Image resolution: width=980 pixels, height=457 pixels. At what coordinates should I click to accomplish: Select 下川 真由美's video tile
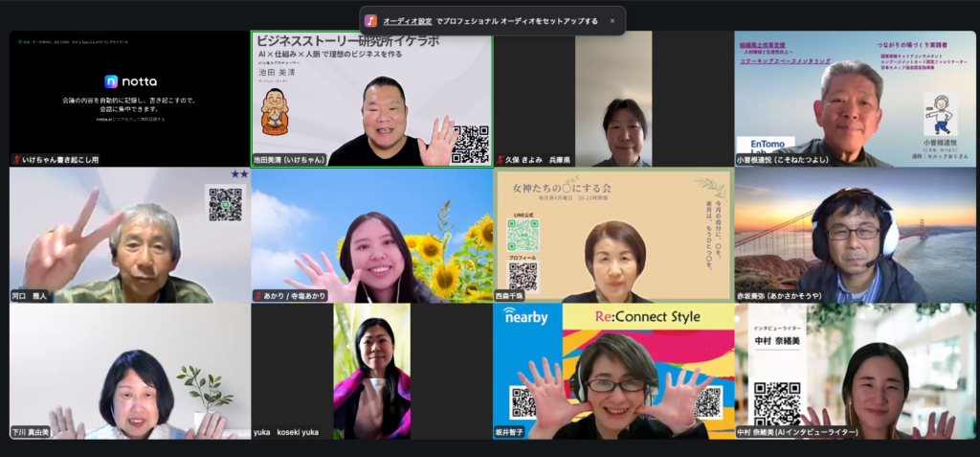(129, 371)
